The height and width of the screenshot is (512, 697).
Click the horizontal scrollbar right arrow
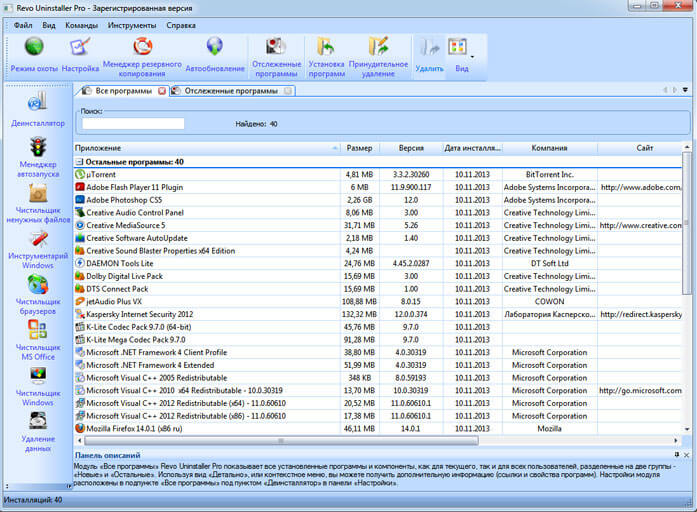676,440
